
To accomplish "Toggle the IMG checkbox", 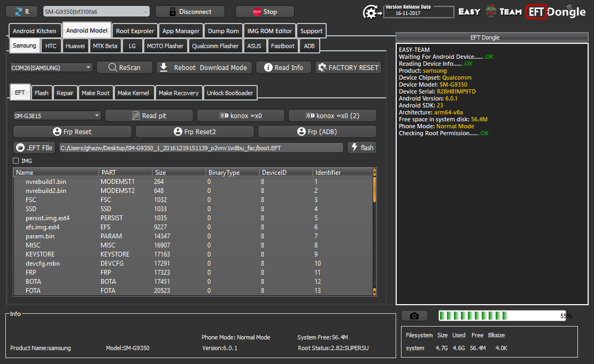I will click(x=16, y=160).
